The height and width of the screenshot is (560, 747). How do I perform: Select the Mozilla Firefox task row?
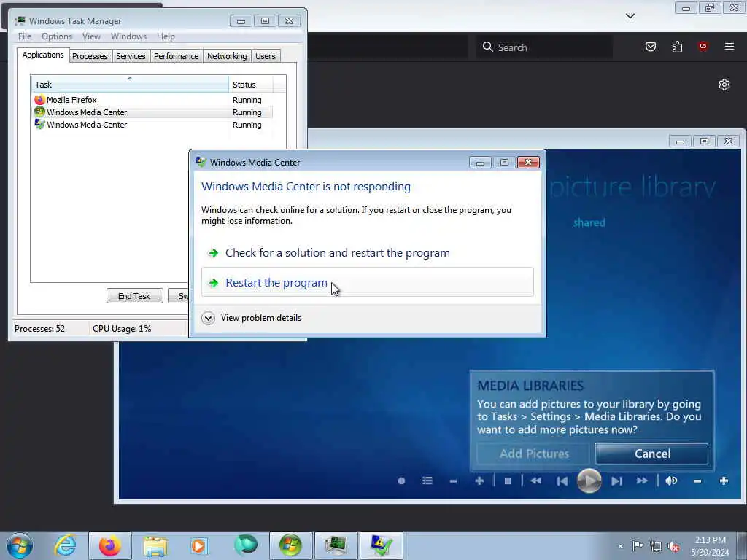(152, 100)
